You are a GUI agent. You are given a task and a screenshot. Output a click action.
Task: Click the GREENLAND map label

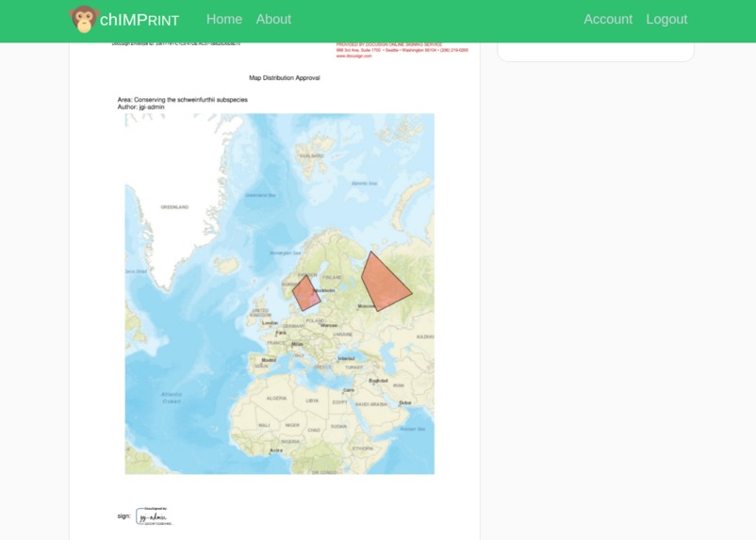tap(174, 206)
